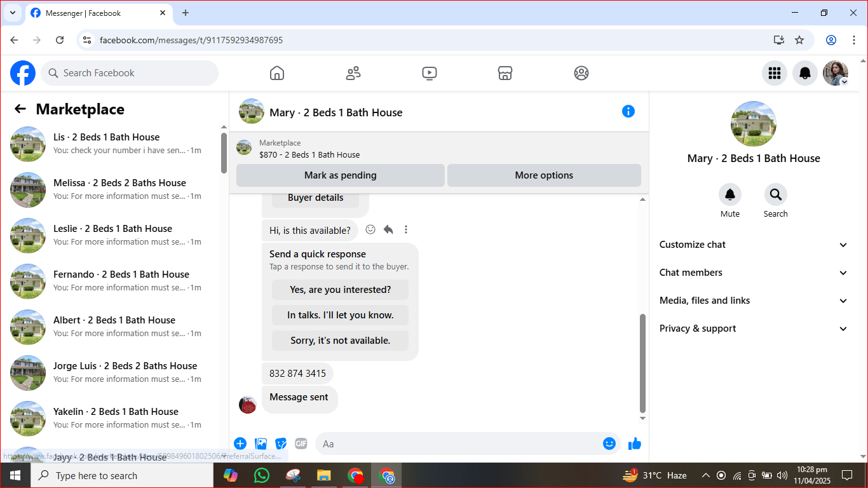Expand Media, files and links section

click(x=754, y=301)
